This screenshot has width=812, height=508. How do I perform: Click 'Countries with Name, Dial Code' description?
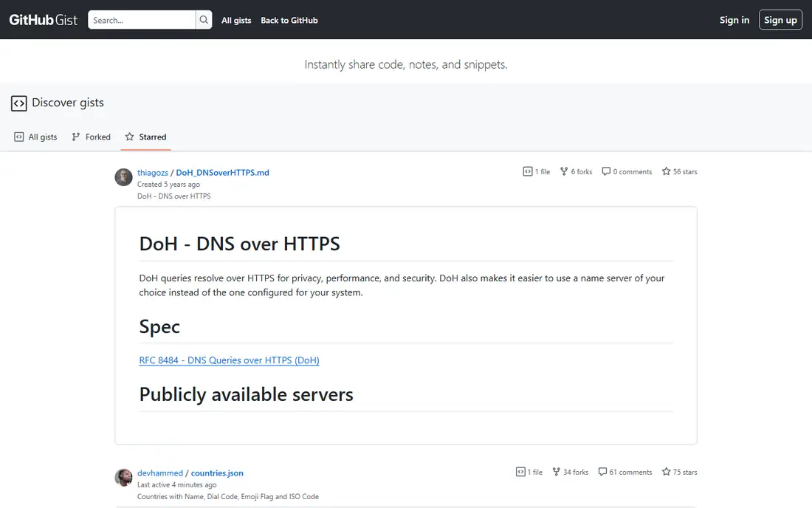(x=228, y=497)
